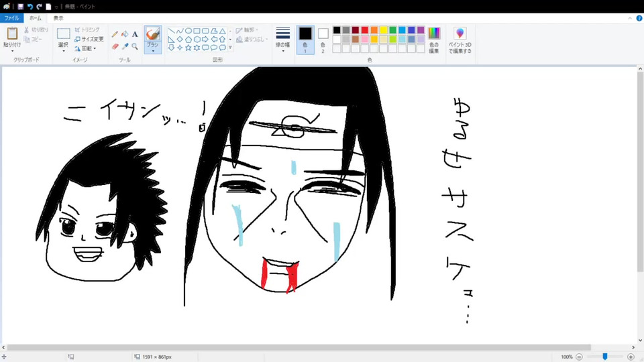Open the Rotate (回転) dropdown
The image size is (644, 362).
click(x=85, y=48)
